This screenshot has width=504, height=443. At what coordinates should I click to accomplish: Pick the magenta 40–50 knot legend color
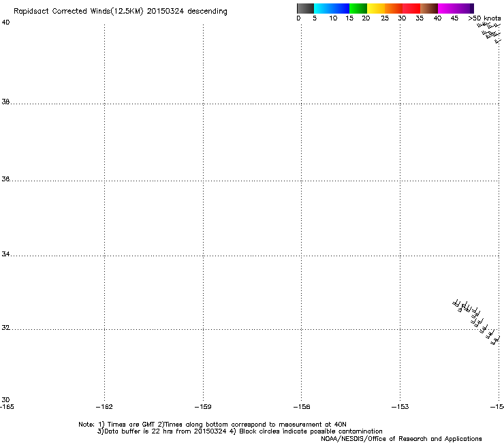click(454, 8)
